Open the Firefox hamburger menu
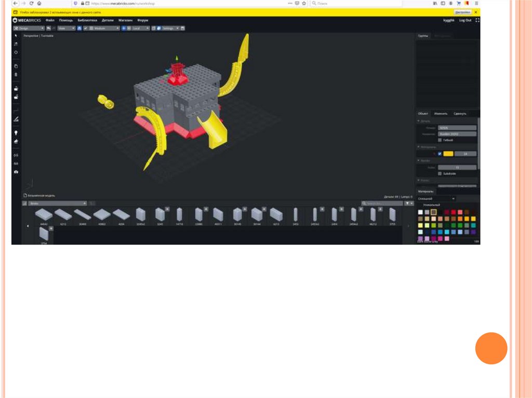 coord(476,4)
